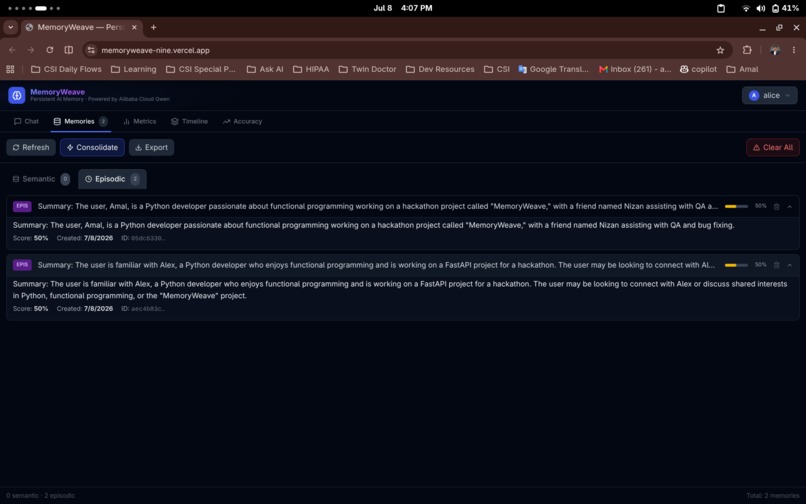
Task: Open the Dev Resources bookmark folder
Action: pyautogui.click(x=440, y=69)
